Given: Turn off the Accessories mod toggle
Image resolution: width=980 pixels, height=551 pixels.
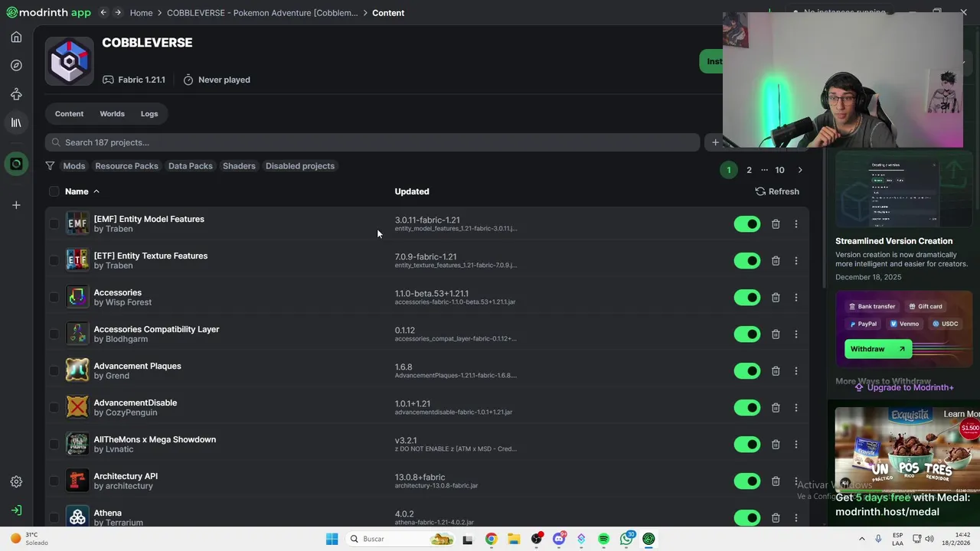Looking at the screenshot, I should click(747, 297).
